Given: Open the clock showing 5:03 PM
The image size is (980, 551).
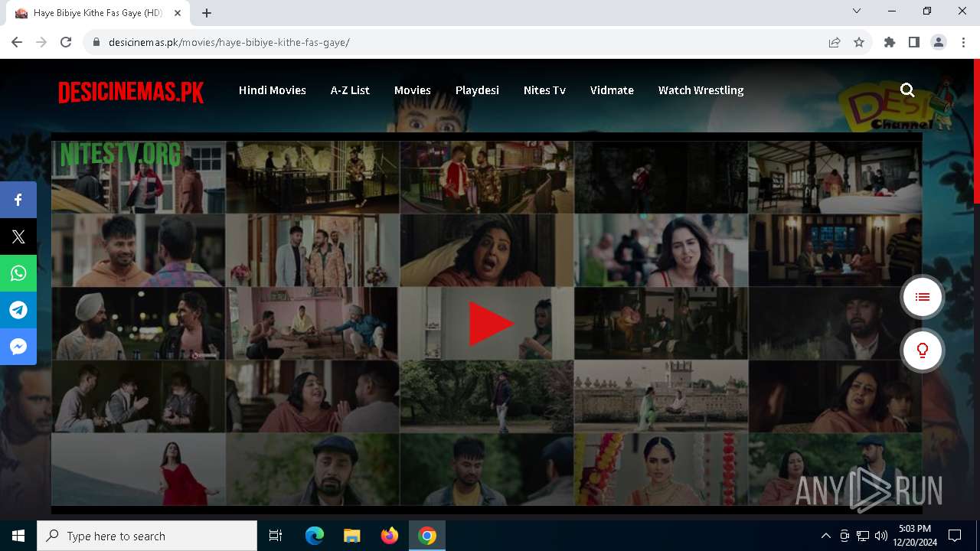Looking at the screenshot, I should click(x=915, y=536).
